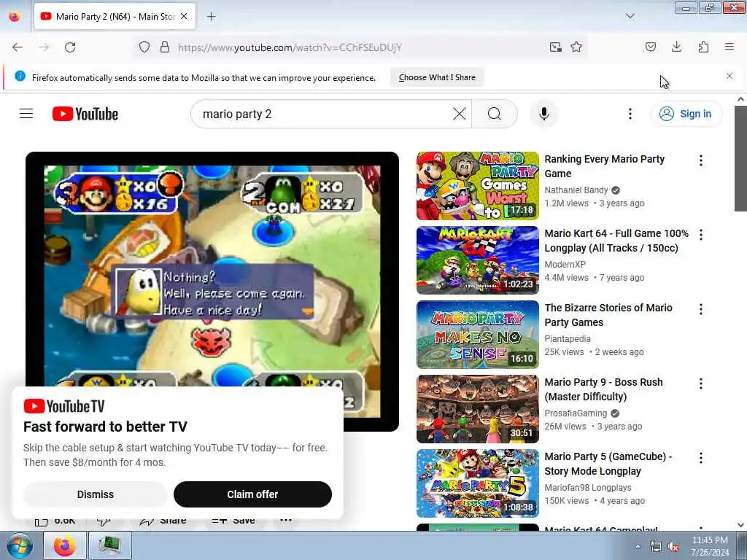Open options for Mario Kart 64 Full Game
This screenshot has height=560, width=747.
701,235
